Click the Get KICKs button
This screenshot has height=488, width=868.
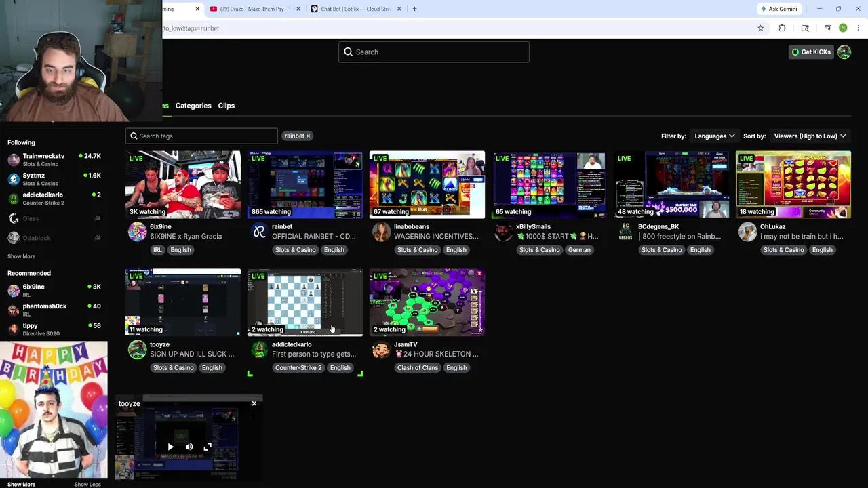[x=811, y=52]
